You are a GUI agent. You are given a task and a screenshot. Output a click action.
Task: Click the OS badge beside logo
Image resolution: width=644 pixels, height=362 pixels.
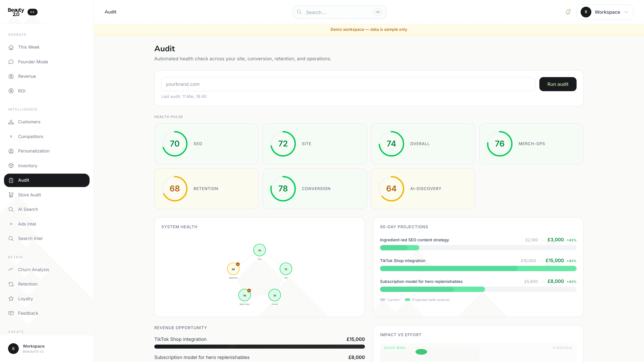(x=33, y=12)
